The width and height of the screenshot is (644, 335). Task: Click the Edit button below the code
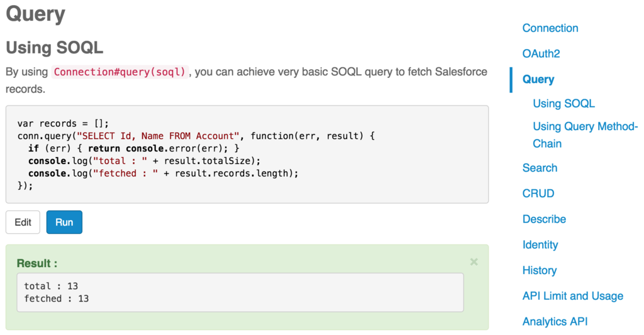[x=23, y=222]
